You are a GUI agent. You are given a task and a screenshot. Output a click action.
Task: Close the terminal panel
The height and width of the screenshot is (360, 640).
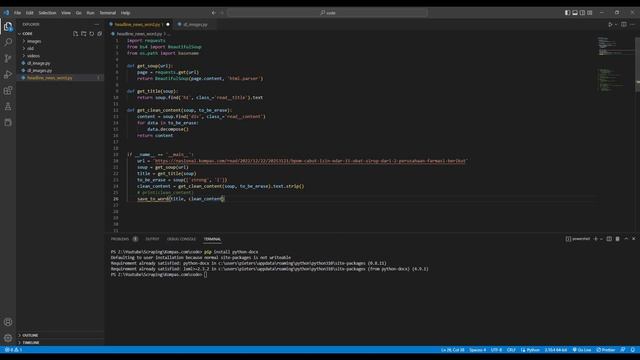point(633,239)
